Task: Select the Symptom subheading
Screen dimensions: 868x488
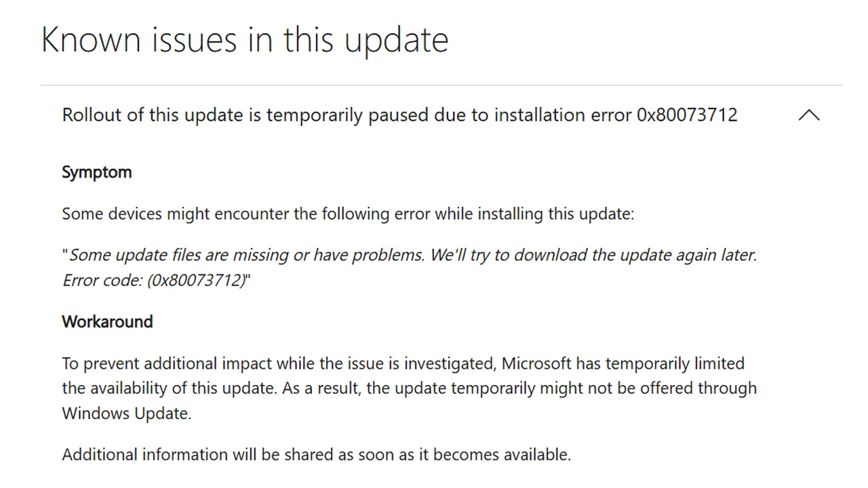Action: pyautogui.click(x=96, y=172)
